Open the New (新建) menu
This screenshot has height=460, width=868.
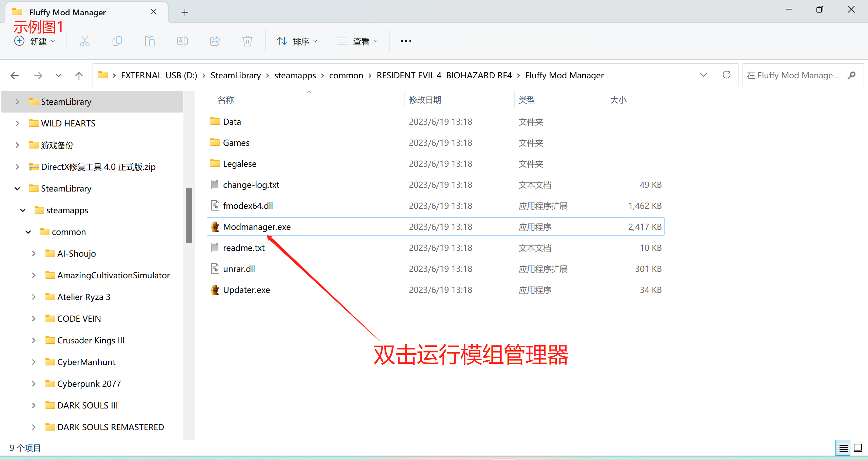tap(34, 41)
